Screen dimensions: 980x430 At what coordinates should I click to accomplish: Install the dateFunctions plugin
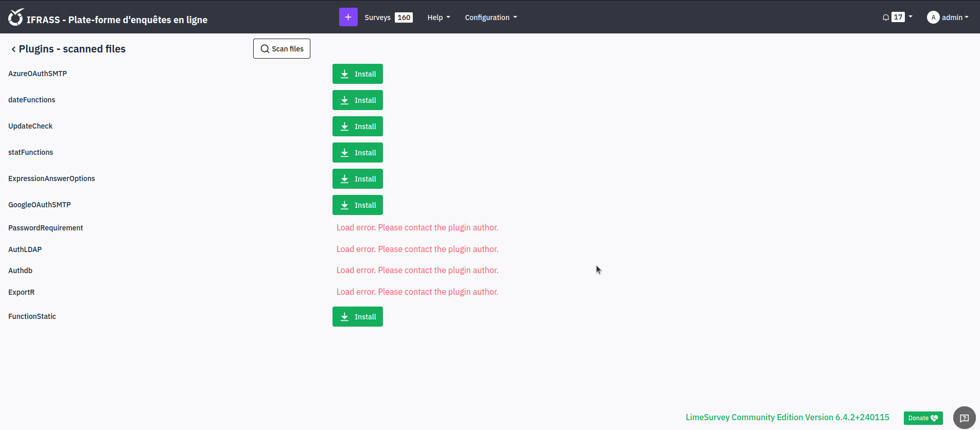point(358,100)
